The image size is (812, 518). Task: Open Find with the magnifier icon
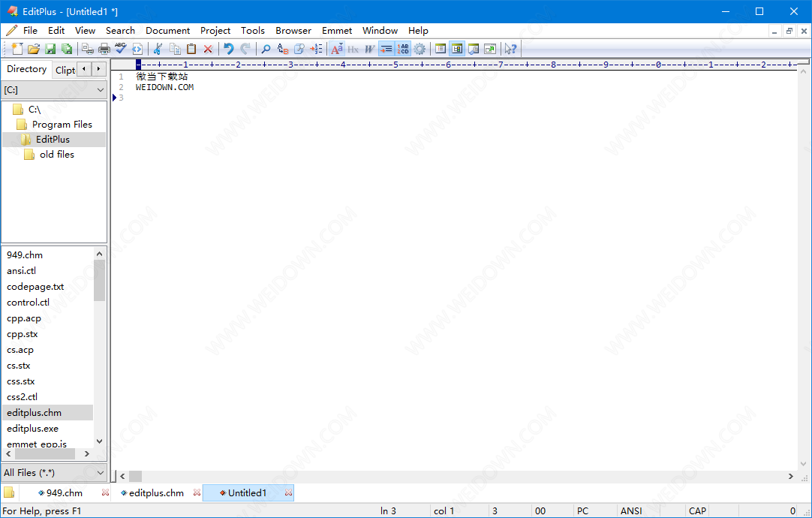pos(266,49)
